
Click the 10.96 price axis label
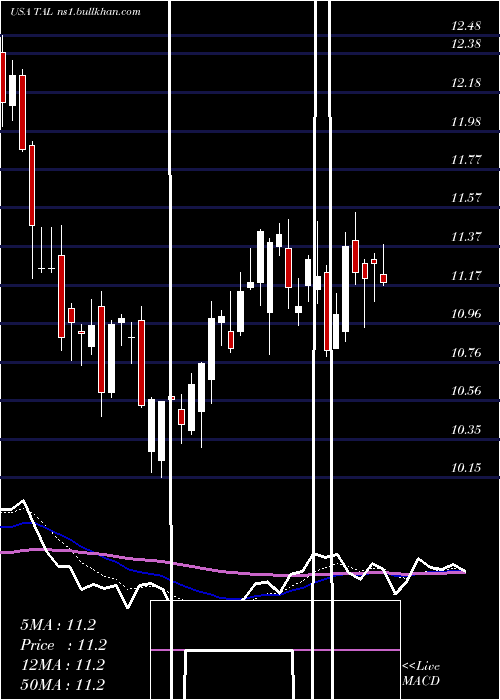click(466, 313)
